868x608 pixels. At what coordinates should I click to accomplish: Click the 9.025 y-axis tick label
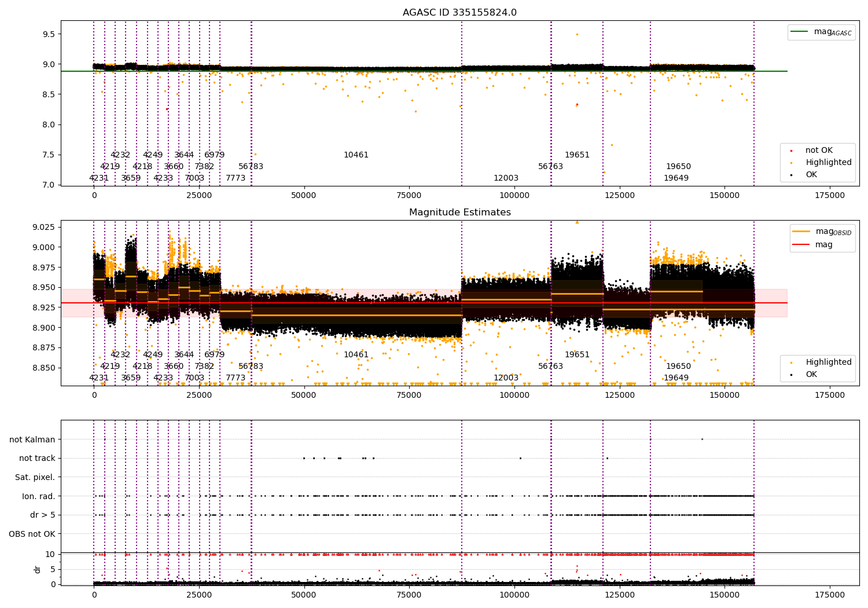pyautogui.click(x=44, y=226)
